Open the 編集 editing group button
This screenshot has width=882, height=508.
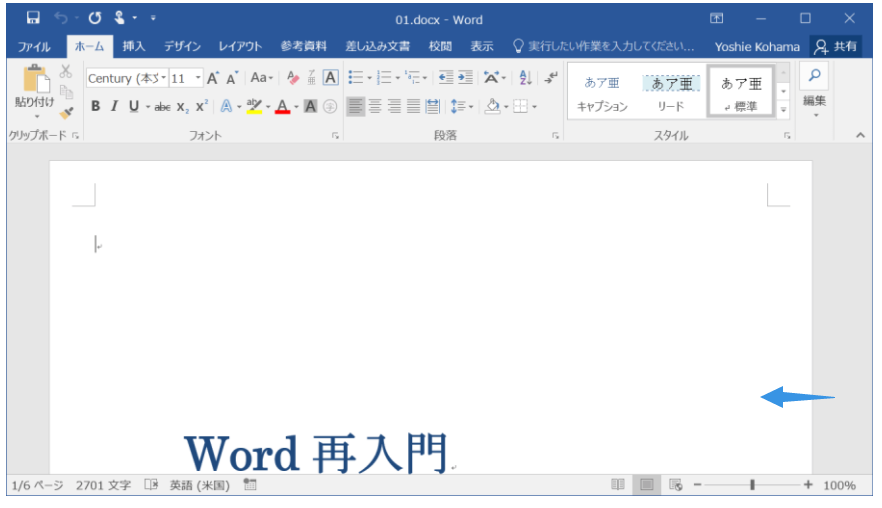(x=814, y=91)
